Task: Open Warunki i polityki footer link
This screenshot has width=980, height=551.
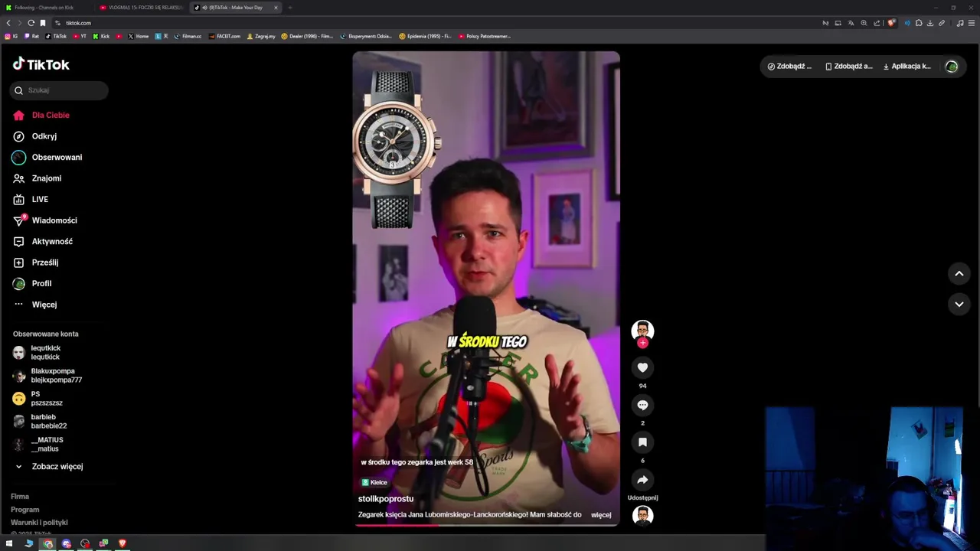Action: click(x=39, y=523)
